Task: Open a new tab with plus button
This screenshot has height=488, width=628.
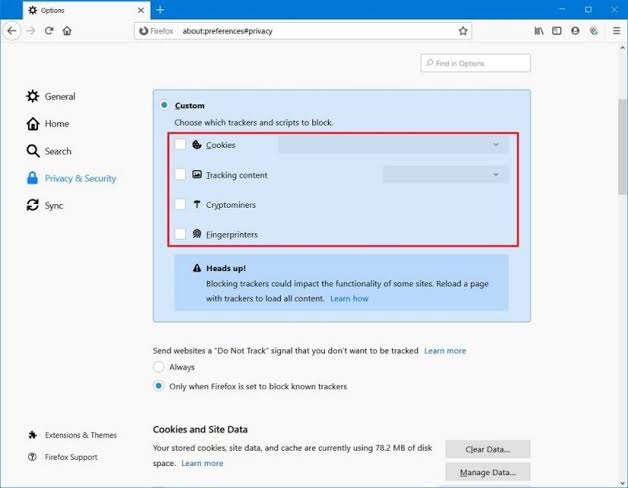Action: [x=160, y=10]
